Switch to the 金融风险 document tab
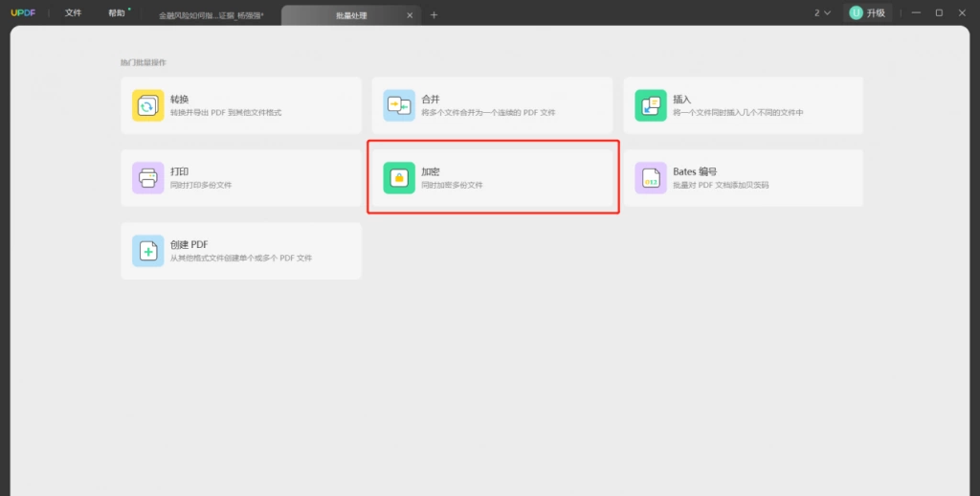 [211, 15]
